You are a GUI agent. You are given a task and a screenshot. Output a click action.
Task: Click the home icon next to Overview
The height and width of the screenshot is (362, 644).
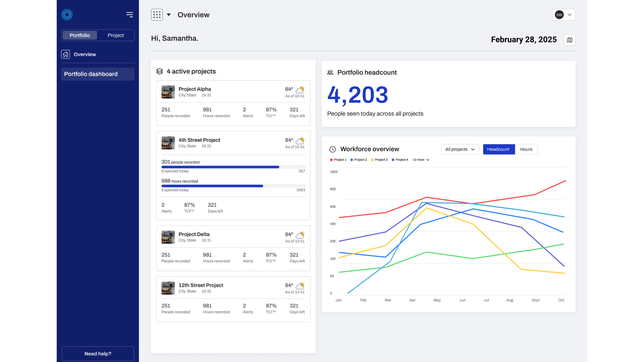point(66,54)
